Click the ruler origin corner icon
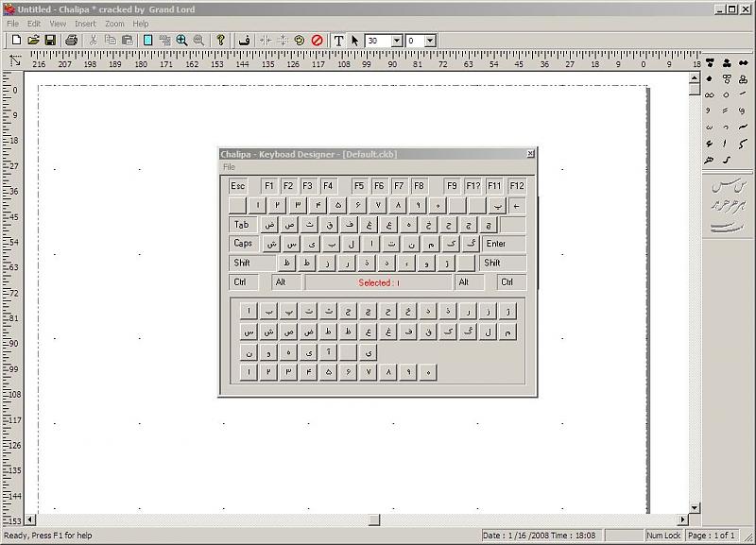This screenshot has width=756, height=545. [15, 60]
